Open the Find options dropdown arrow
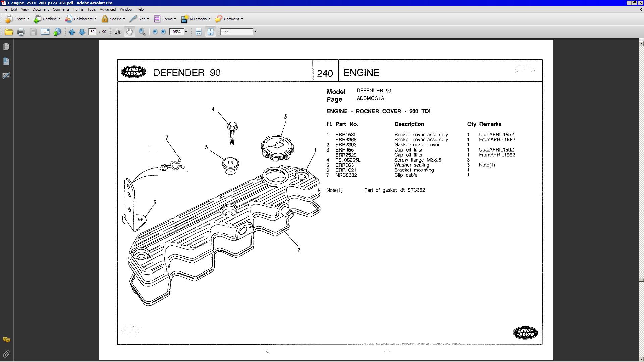 point(256,32)
